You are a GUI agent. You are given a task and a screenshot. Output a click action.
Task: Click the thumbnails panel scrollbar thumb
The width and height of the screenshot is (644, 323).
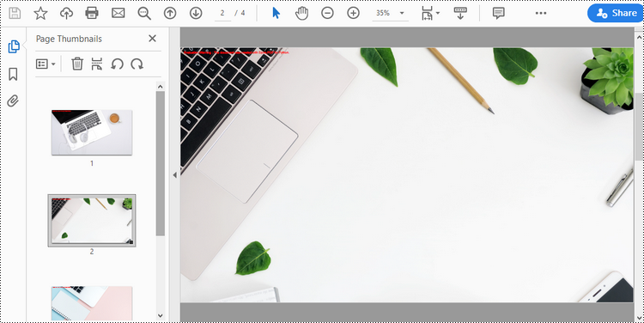161,163
